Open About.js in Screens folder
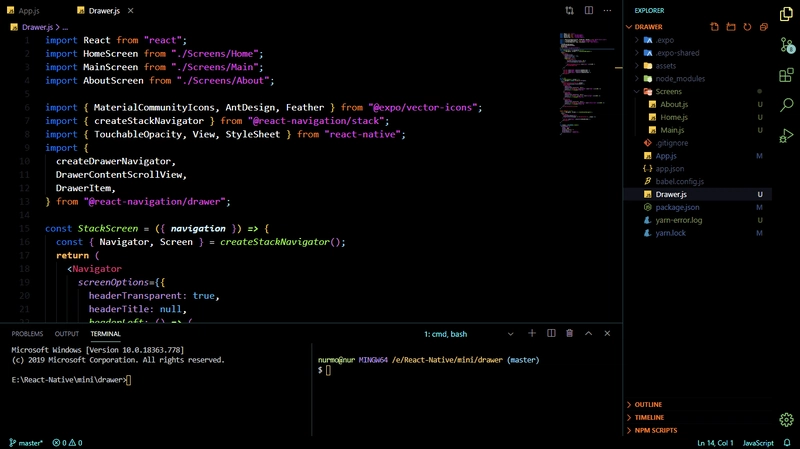 [x=673, y=104]
